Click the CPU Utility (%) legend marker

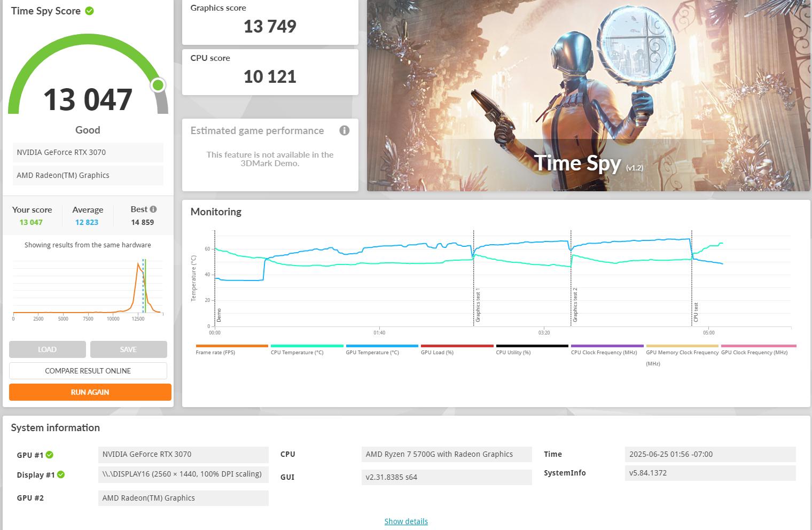(532, 346)
